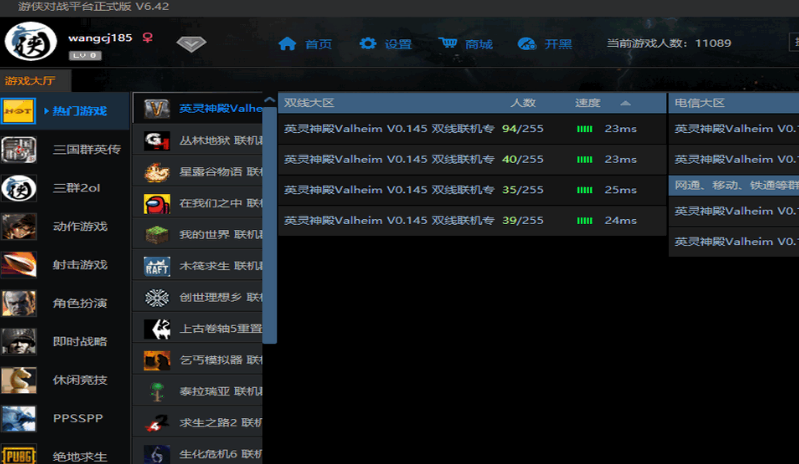Open the 首页 link text
Screen dimensions: 799x464
click(318, 44)
